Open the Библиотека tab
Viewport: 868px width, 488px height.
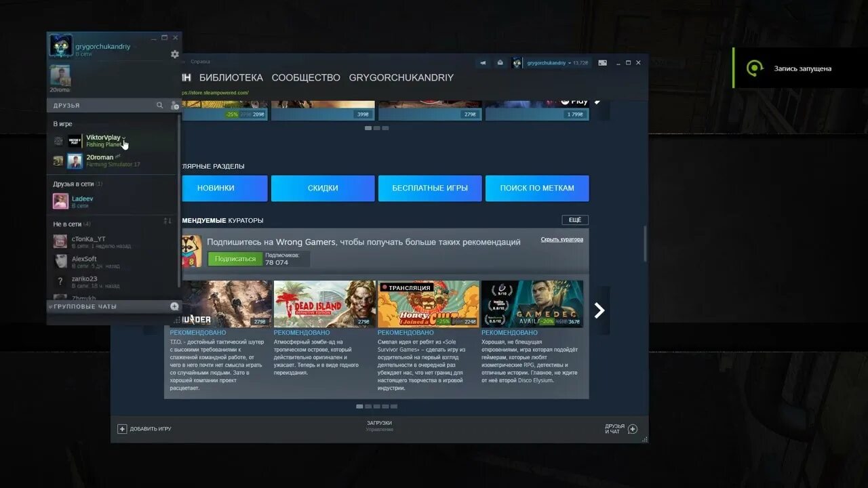231,77
